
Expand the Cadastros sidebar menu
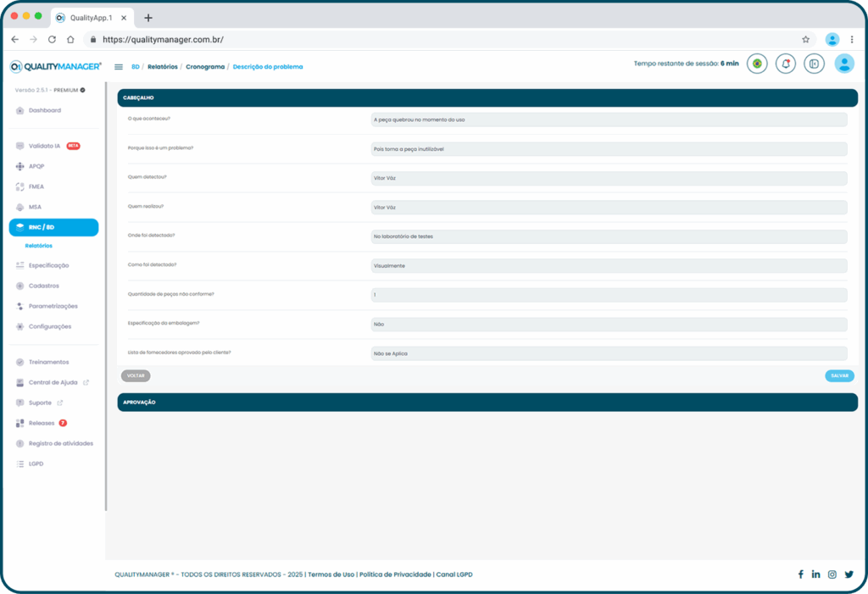click(44, 286)
